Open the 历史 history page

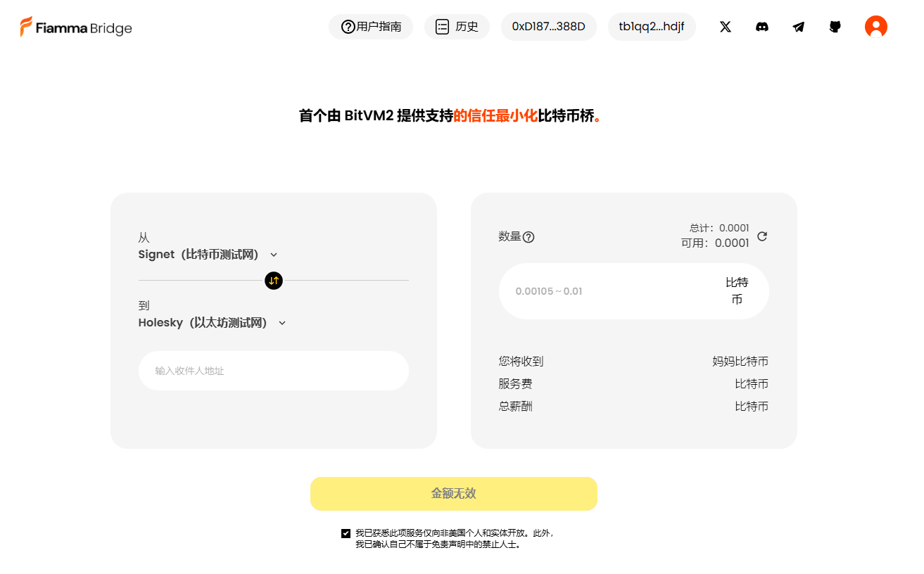click(457, 27)
